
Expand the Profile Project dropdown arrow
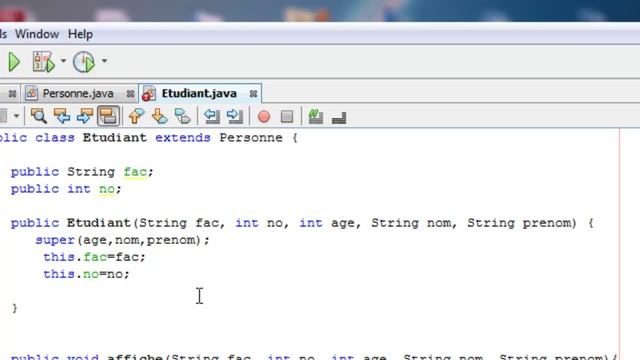point(104,61)
